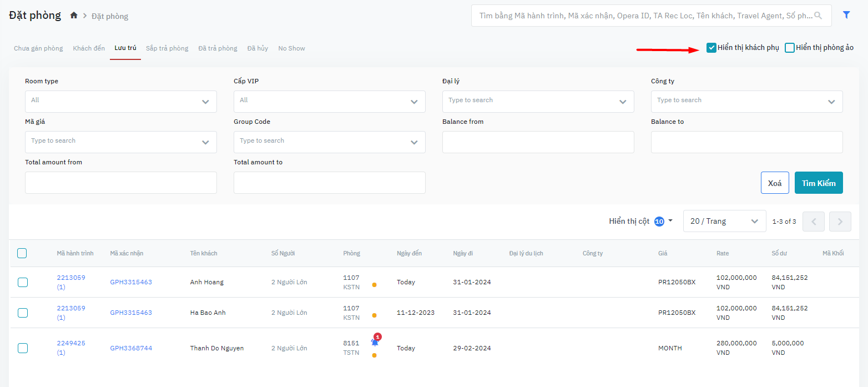Go to previous page arrow
The image size is (868, 387).
click(x=814, y=222)
